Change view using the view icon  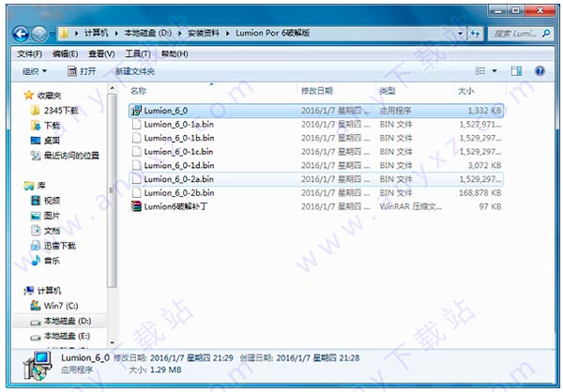point(480,71)
